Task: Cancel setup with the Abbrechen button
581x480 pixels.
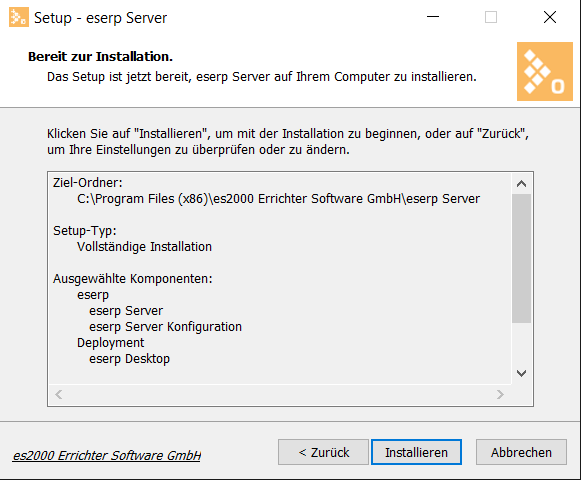Action: pyautogui.click(x=521, y=452)
